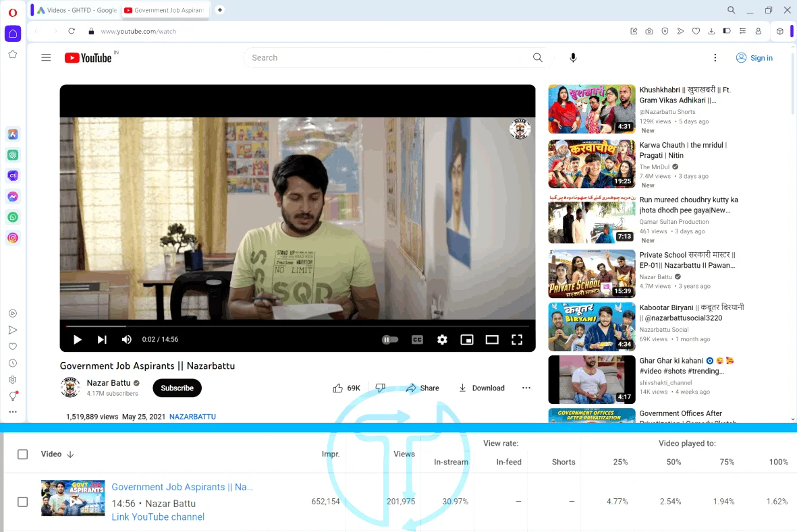Check the Government Job Aspirants row checkbox
The width and height of the screenshot is (797, 532).
pyautogui.click(x=22, y=502)
